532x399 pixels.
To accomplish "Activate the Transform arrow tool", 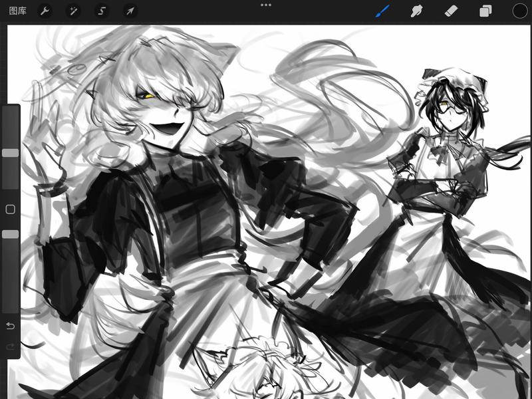I will coord(130,11).
